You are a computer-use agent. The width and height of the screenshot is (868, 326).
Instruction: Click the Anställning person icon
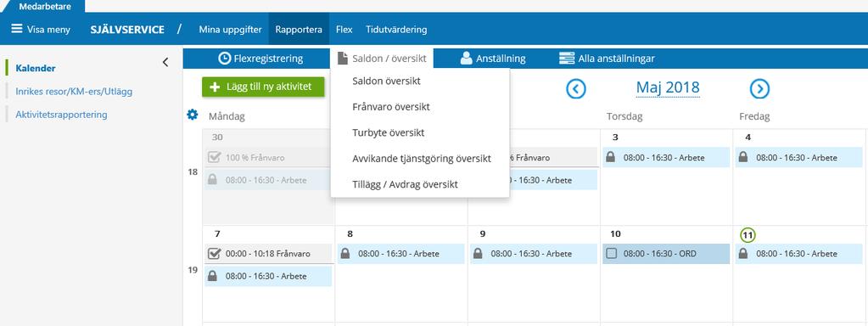[466, 58]
